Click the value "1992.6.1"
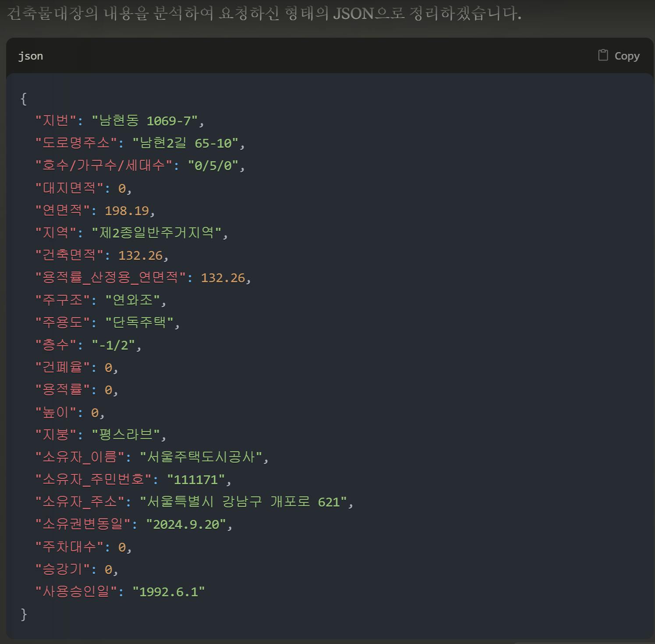Screen dimensions: 655x644 coord(169,591)
